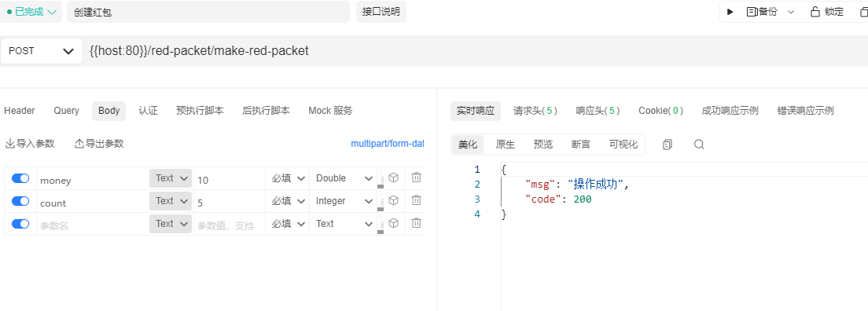Open the POST method dropdown
The width and height of the screenshot is (868, 311).
pos(42,51)
